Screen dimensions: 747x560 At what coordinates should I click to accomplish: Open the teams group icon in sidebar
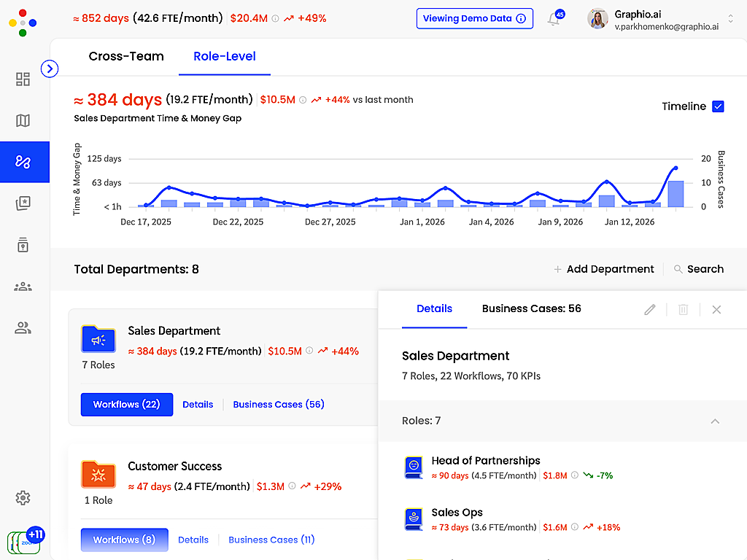click(x=23, y=287)
